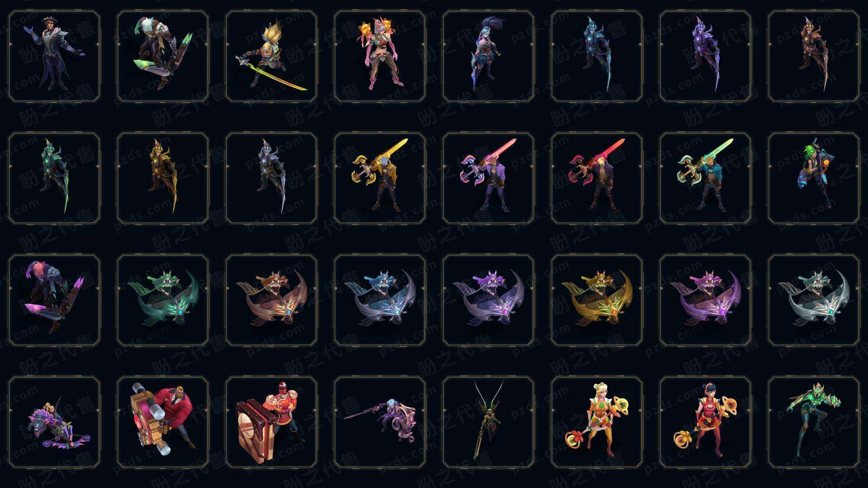
Task: Select the purple jacket pink greatsword chroma
Action: click(488, 178)
